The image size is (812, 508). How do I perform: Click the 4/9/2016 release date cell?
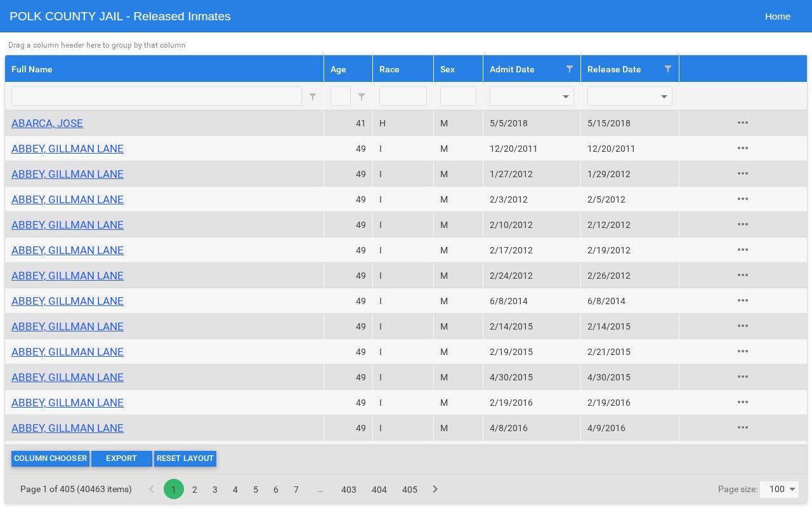[x=630, y=428]
